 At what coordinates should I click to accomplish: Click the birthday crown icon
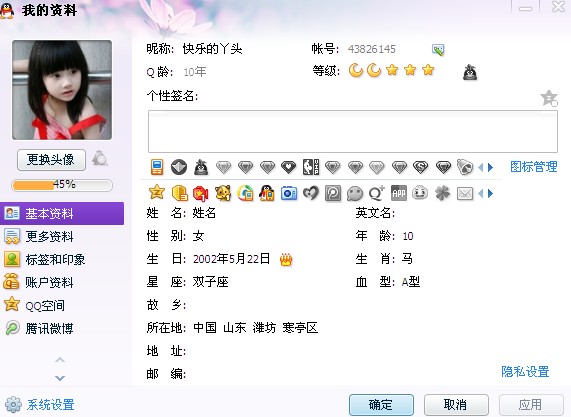[286, 259]
